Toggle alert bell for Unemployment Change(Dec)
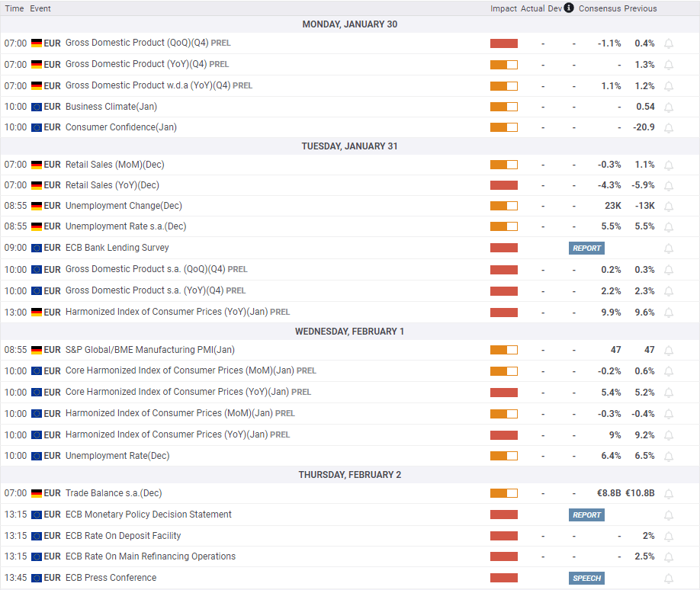The width and height of the screenshot is (700, 590). tap(669, 206)
